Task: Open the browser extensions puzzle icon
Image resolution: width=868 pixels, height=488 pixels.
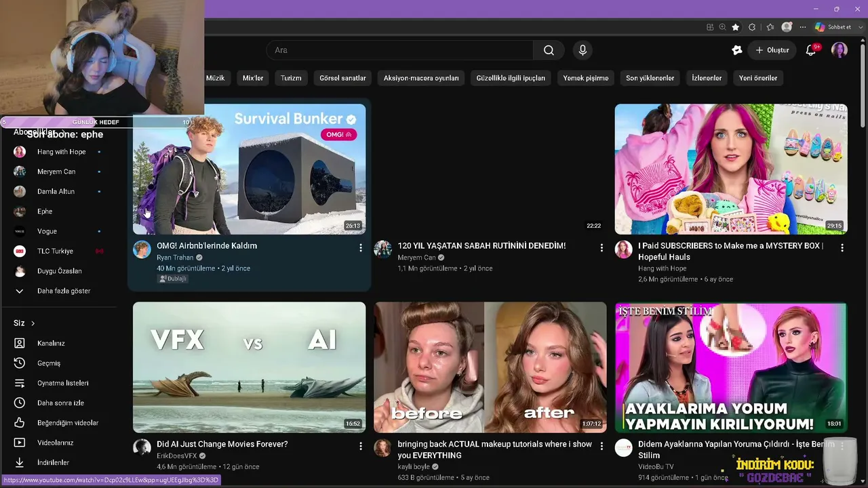Action: (752, 27)
